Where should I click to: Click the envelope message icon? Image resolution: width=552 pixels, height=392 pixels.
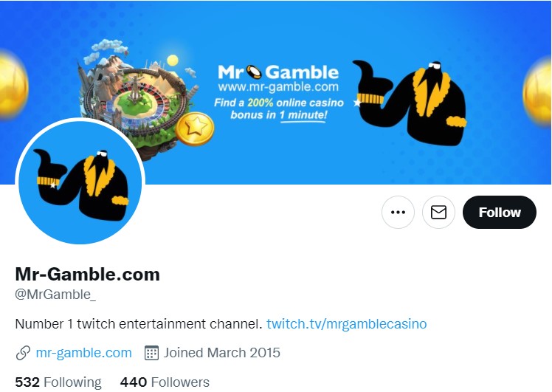[438, 212]
